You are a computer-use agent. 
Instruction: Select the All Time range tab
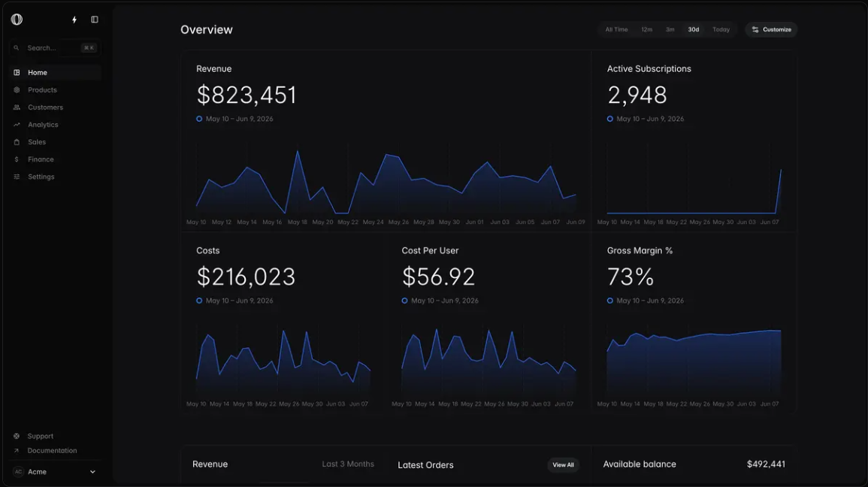616,30
